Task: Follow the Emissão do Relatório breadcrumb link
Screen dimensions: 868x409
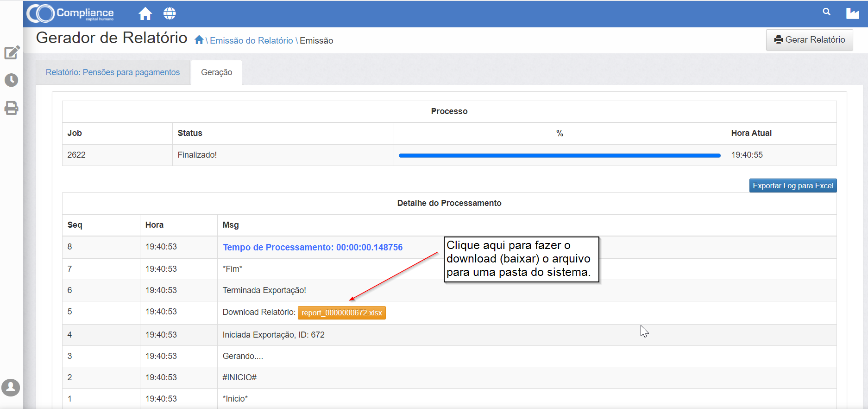Action: tap(252, 40)
